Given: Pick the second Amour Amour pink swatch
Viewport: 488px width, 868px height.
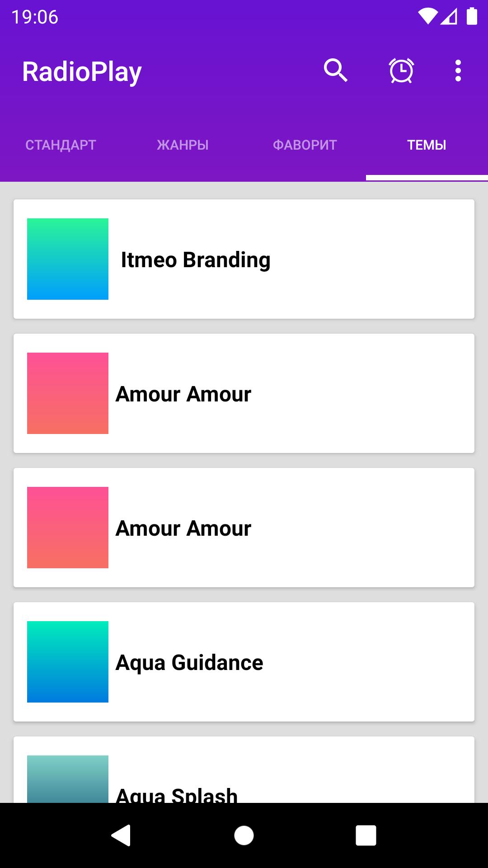Looking at the screenshot, I should (x=68, y=528).
